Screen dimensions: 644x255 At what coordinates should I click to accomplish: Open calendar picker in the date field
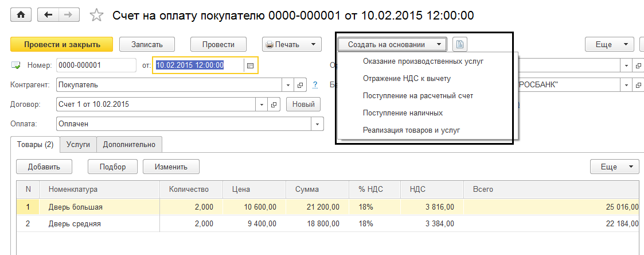[250, 65]
